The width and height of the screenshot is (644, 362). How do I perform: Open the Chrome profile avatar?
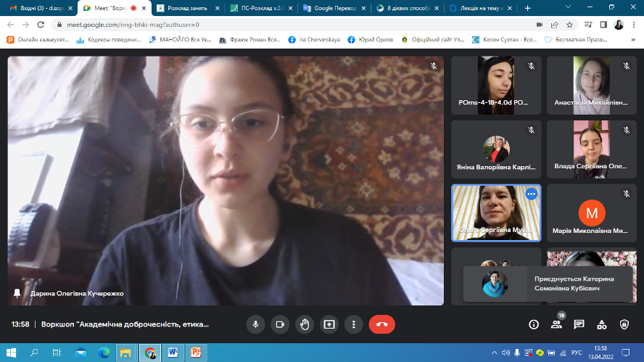tap(619, 25)
